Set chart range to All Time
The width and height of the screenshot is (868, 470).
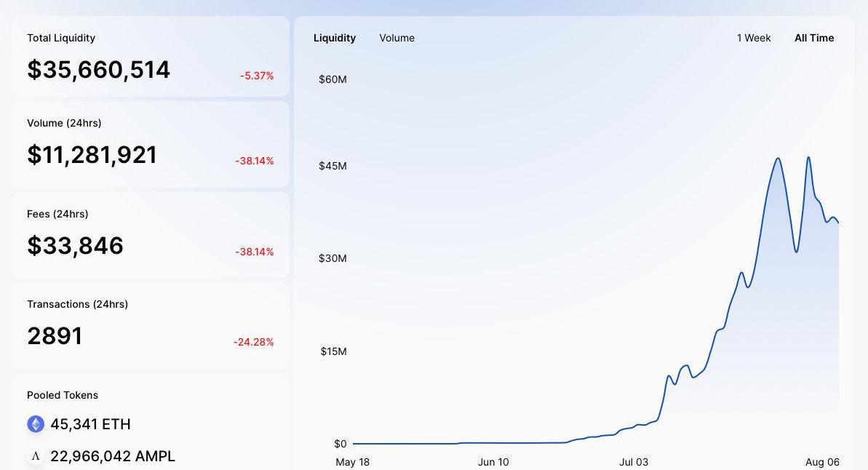813,39
